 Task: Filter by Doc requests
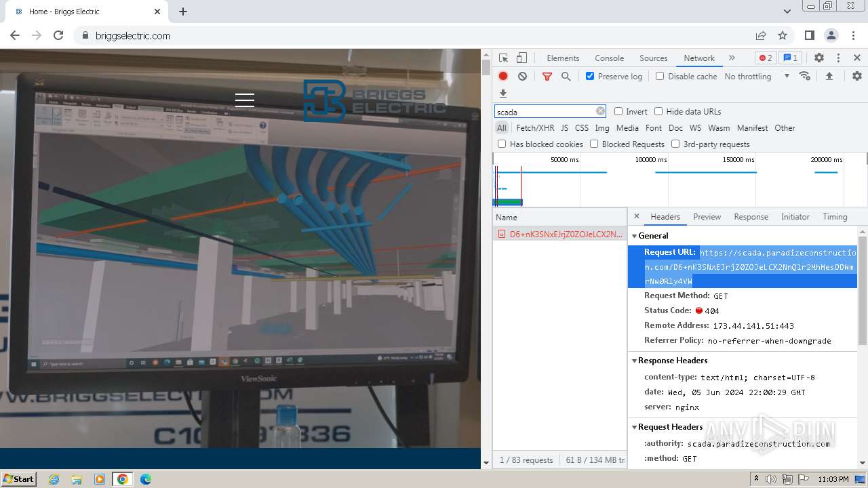(x=675, y=127)
